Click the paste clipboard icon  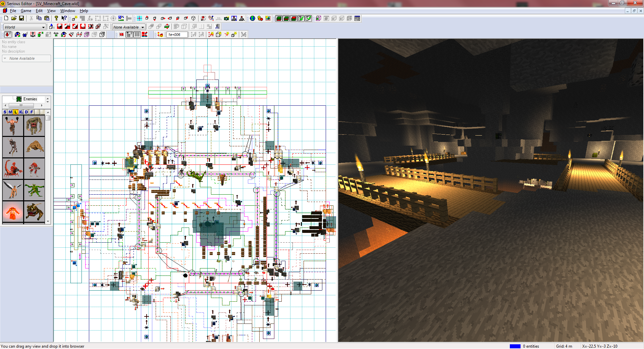[47, 18]
